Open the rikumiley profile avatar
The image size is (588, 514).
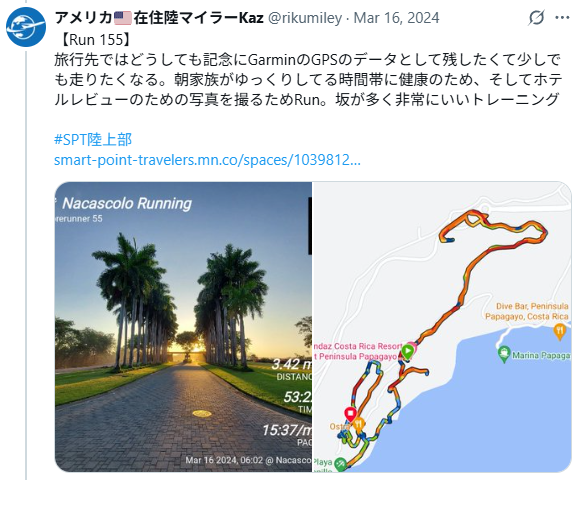click(26, 27)
